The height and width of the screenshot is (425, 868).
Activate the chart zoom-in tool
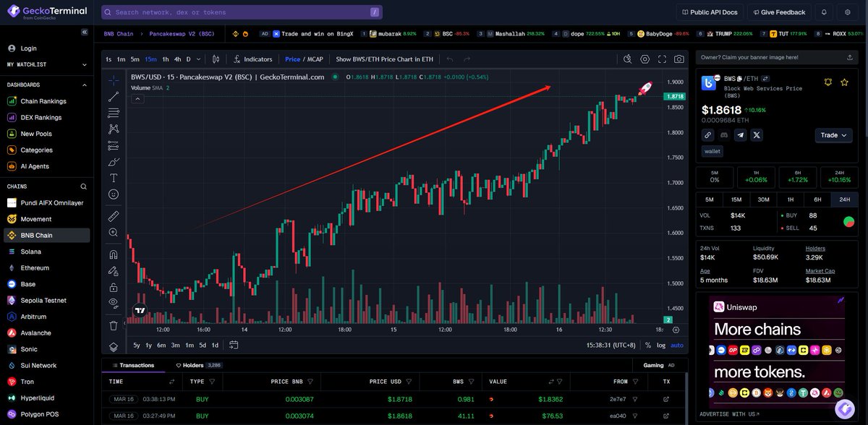(x=114, y=232)
